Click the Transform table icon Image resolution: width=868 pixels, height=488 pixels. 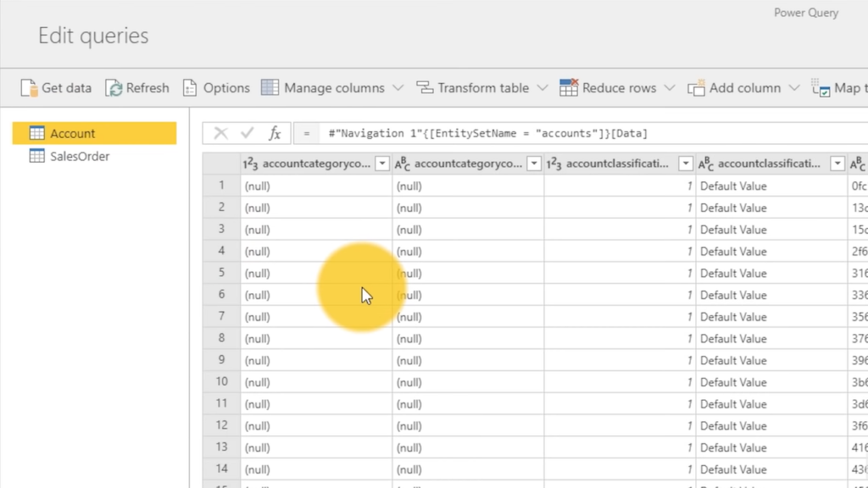(x=423, y=87)
